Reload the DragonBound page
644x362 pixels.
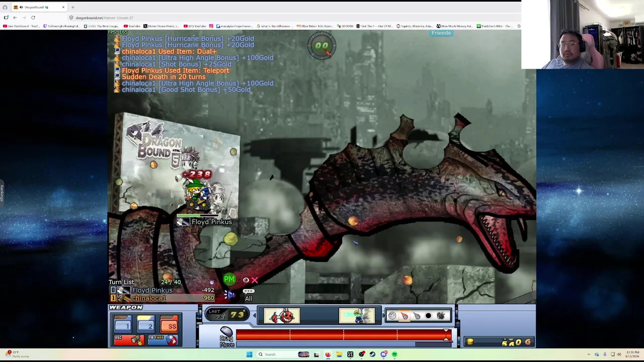click(33, 18)
